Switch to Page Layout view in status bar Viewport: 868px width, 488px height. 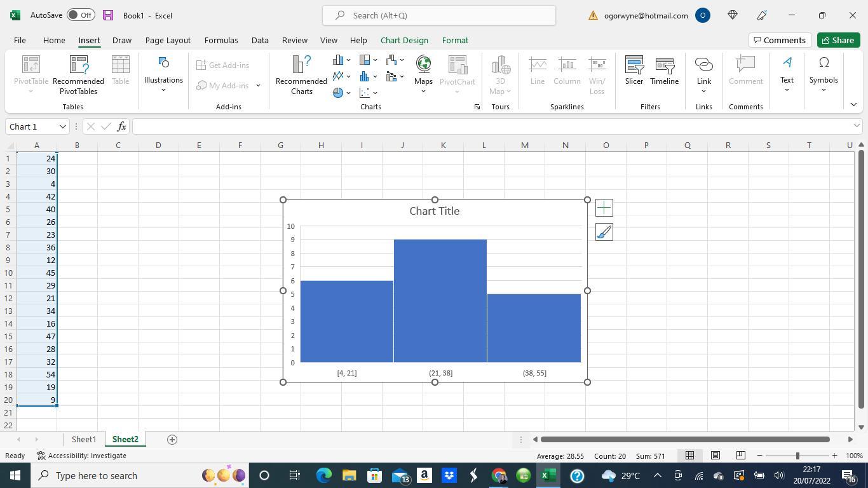pos(715,456)
